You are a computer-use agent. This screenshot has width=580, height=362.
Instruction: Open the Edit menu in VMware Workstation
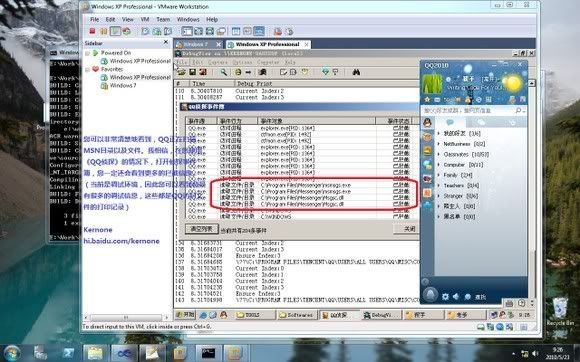(x=110, y=19)
